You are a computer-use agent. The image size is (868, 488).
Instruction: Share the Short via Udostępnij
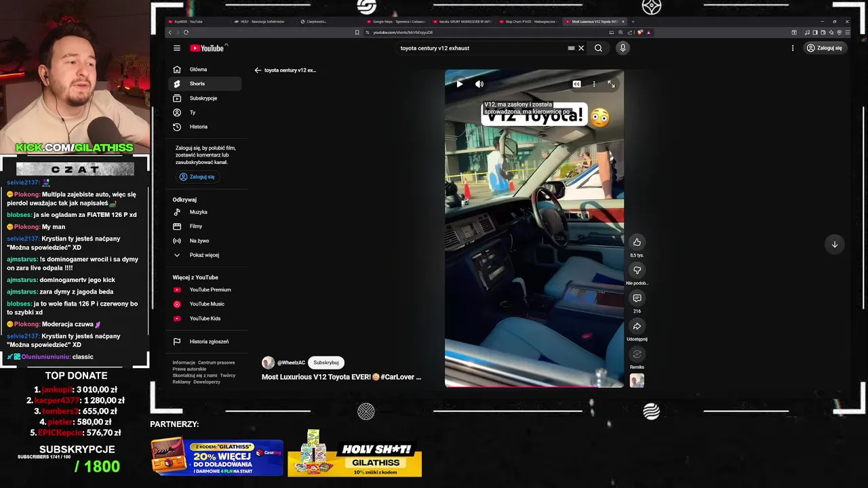click(x=637, y=327)
